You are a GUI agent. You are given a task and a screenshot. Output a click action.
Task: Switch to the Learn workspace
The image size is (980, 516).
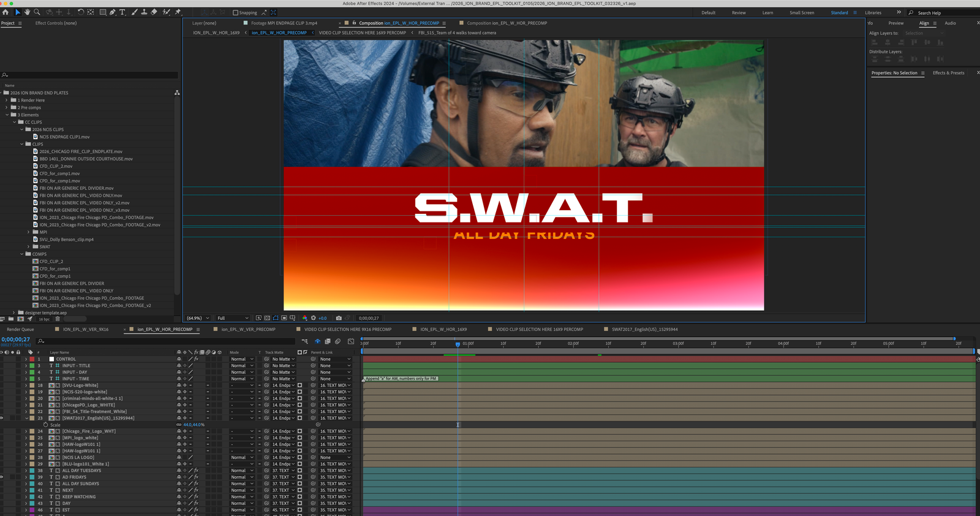click(x=767, y=13)
